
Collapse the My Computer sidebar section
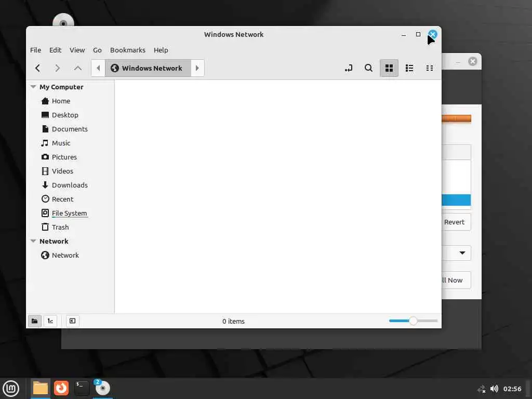coord(33,87)
